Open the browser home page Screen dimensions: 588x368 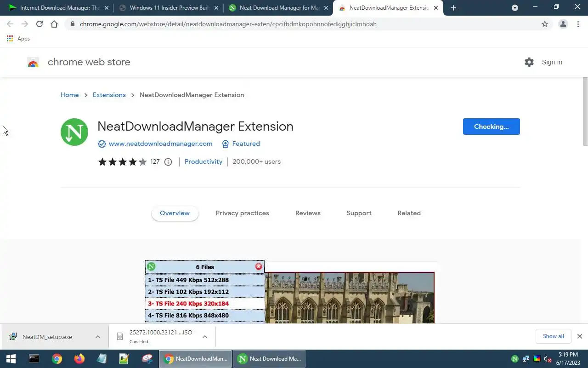pos(54,24)
